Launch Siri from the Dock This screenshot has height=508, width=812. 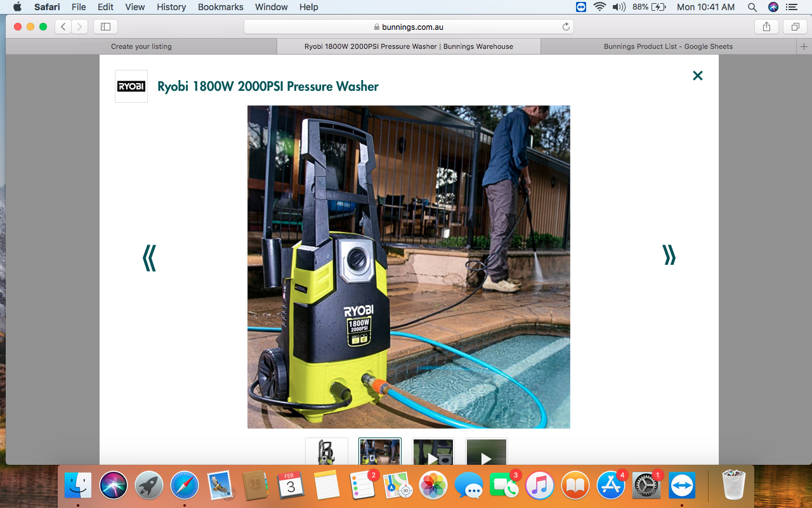(114, 486)
